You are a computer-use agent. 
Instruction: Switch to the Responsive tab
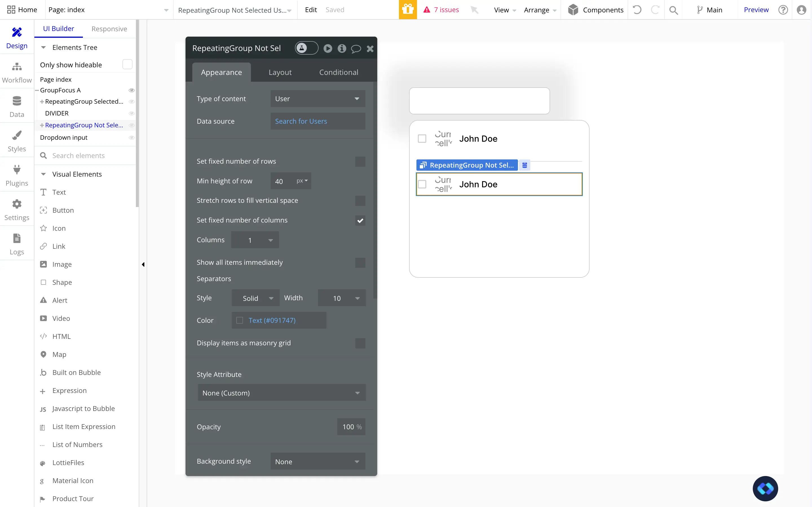[x=109, y=28]
